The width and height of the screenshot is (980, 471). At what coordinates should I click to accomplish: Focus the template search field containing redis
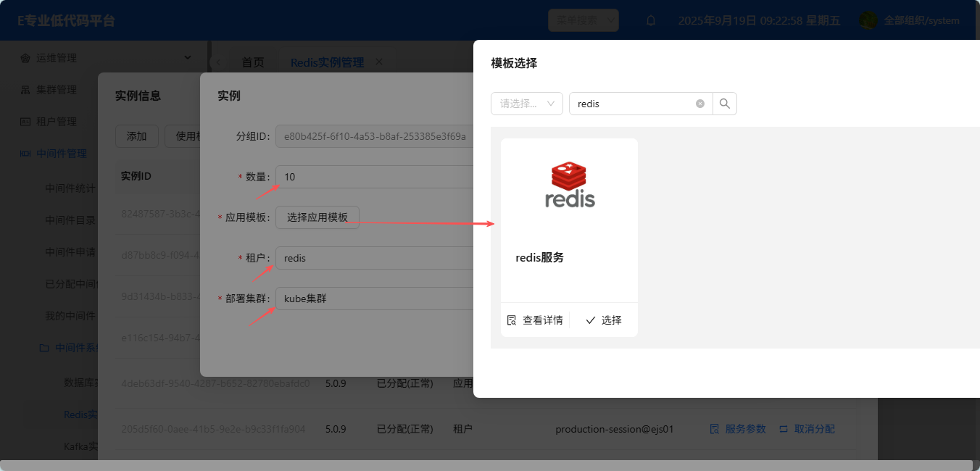coord(631,104)
